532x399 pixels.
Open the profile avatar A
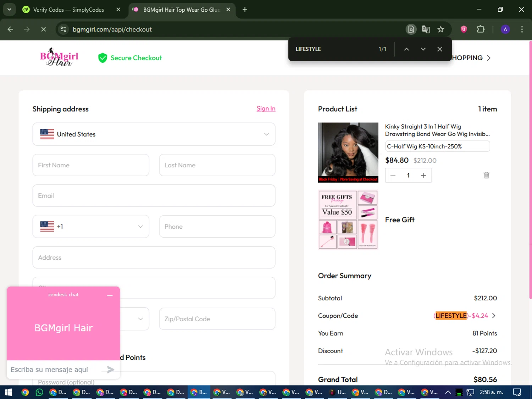[x=505, y=29]
